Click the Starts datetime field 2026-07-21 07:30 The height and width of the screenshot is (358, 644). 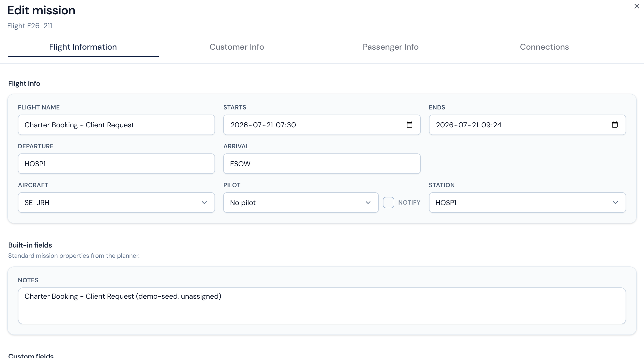coord(322,125)
